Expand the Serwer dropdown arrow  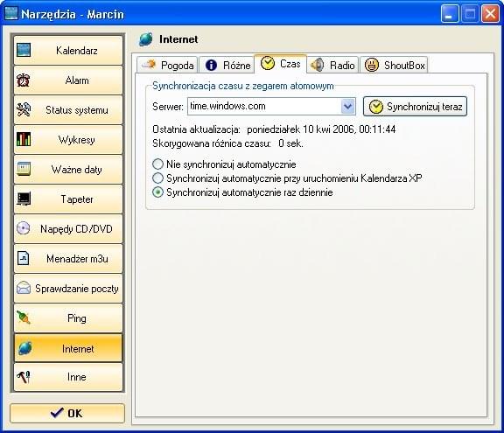(347, 107)
